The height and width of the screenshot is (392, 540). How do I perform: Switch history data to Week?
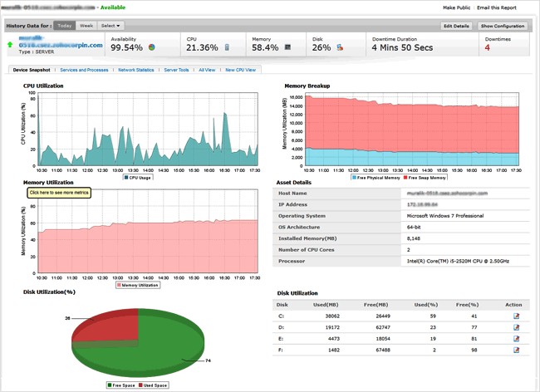[x=86, y=26]
